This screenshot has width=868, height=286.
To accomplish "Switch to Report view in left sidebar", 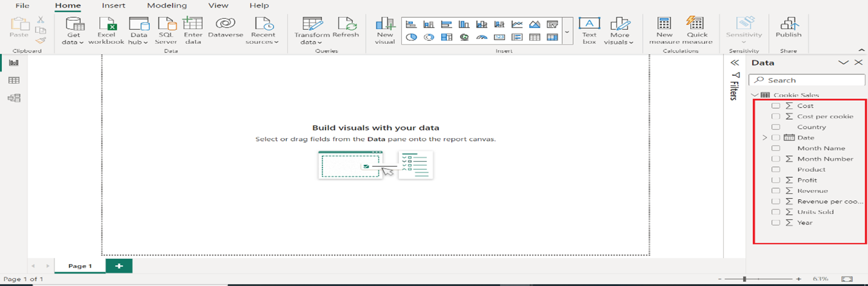I will tap(13, 62).
